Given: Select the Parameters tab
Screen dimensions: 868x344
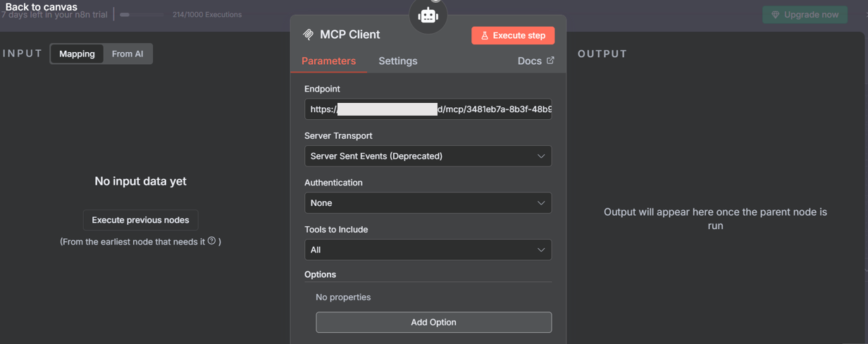Looking at the screenshot, I should coord(328,61).
